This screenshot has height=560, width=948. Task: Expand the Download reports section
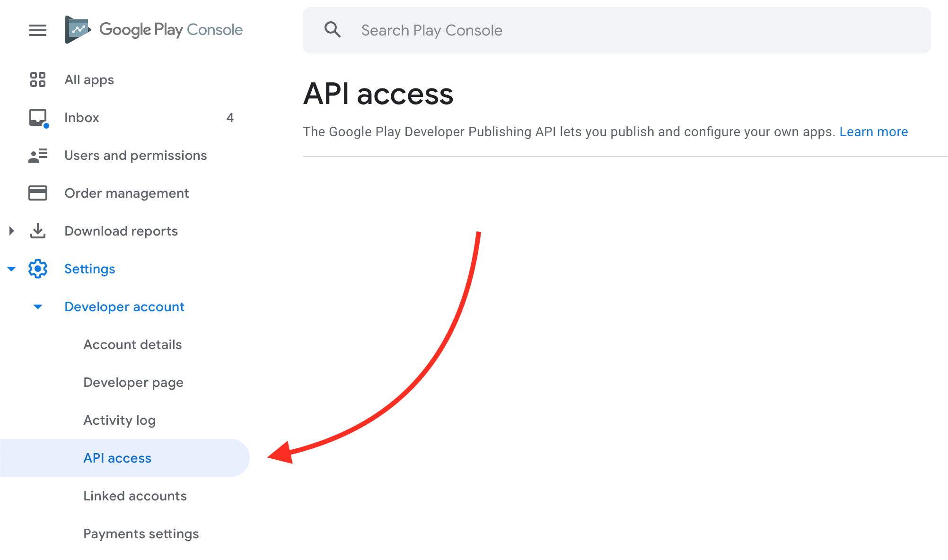(12, 231)
